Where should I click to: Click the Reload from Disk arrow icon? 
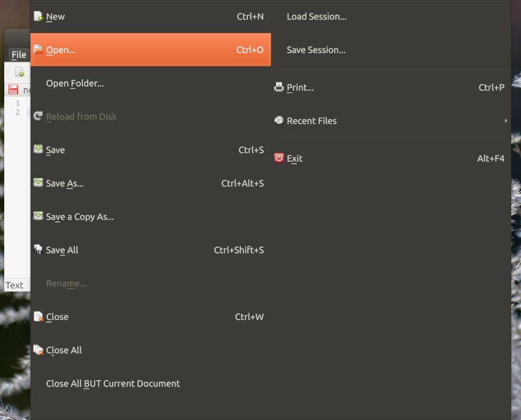coord(39,116)
